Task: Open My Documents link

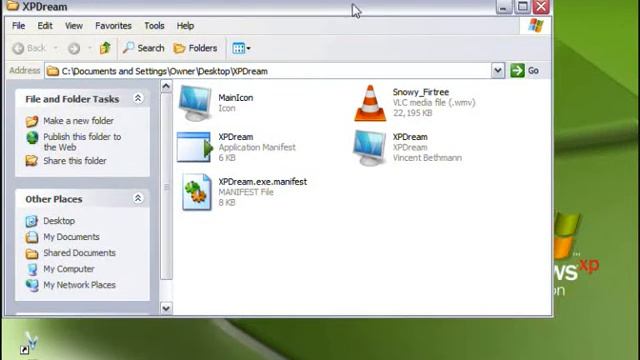Action: tap(71, 237)
